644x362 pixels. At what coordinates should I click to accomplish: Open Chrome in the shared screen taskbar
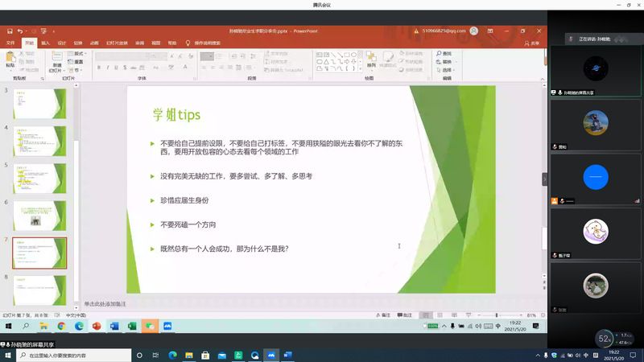[61, 326]
